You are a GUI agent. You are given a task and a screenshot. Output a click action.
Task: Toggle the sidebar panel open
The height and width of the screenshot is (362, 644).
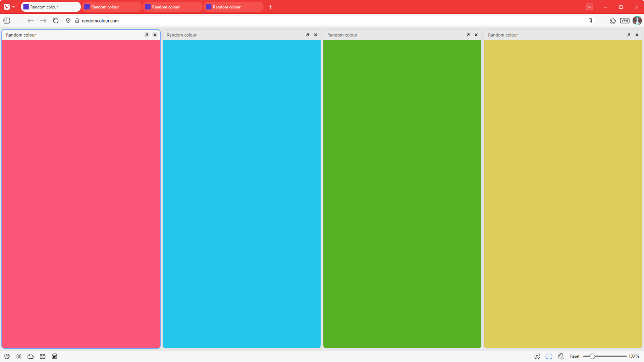tap(6, 20)
